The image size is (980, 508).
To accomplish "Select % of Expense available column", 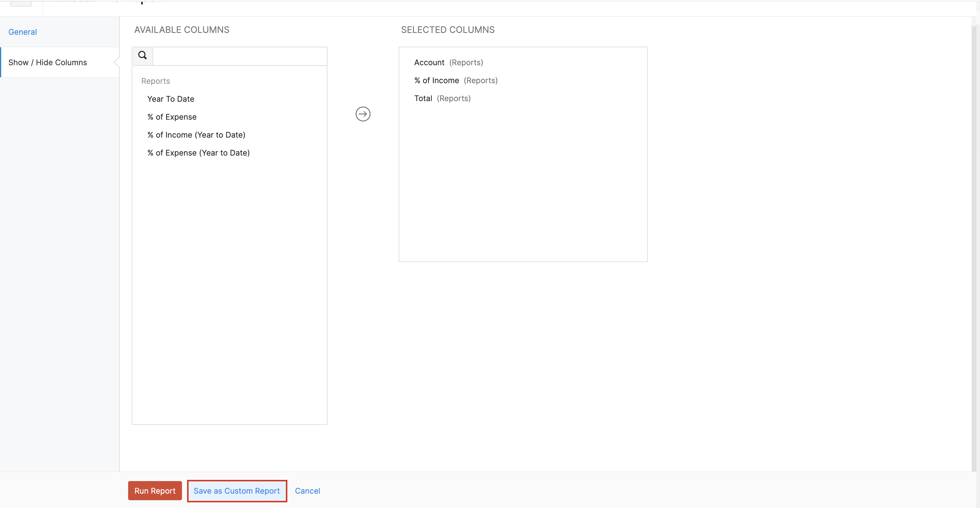I will pyautogui.click(x=172, y=117).
